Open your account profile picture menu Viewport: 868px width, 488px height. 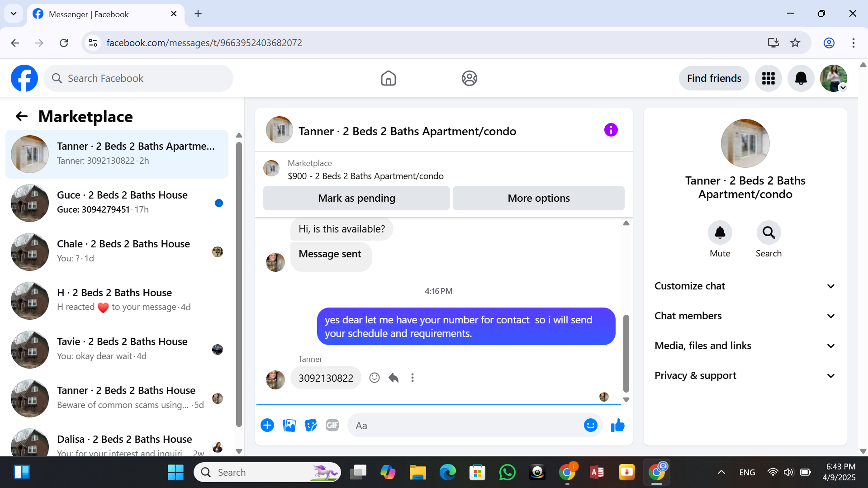833,78
